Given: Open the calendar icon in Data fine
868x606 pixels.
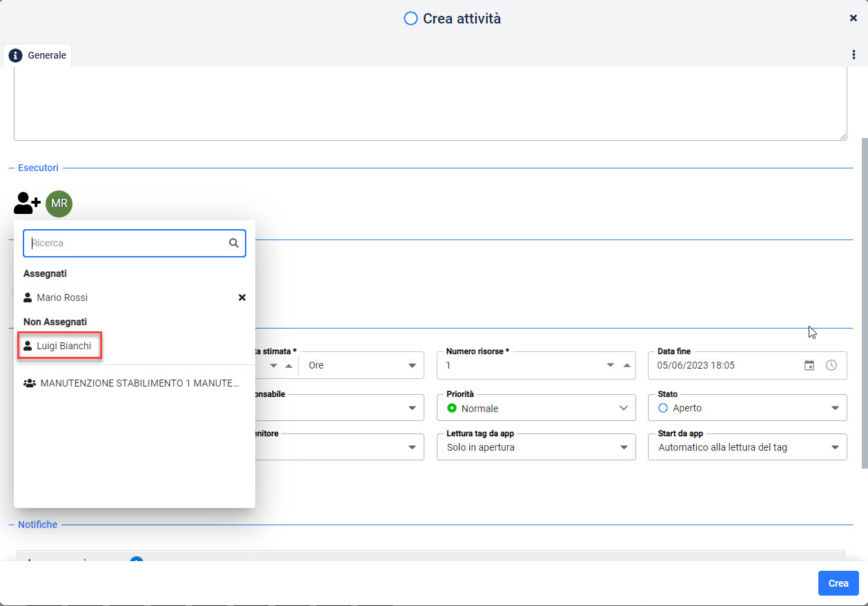Looking at the screenshot, I should point(809,365).
